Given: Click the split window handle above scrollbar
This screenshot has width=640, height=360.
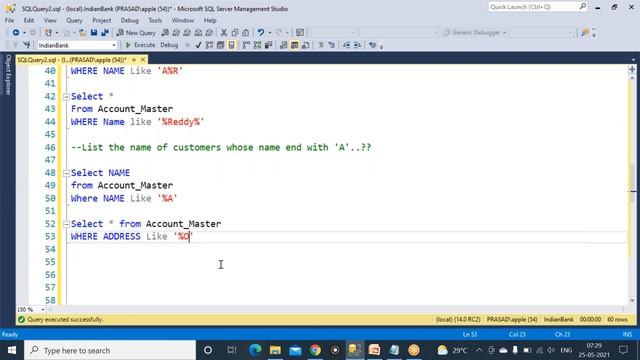Looking at the screenshot, I should tap(632, 69).
